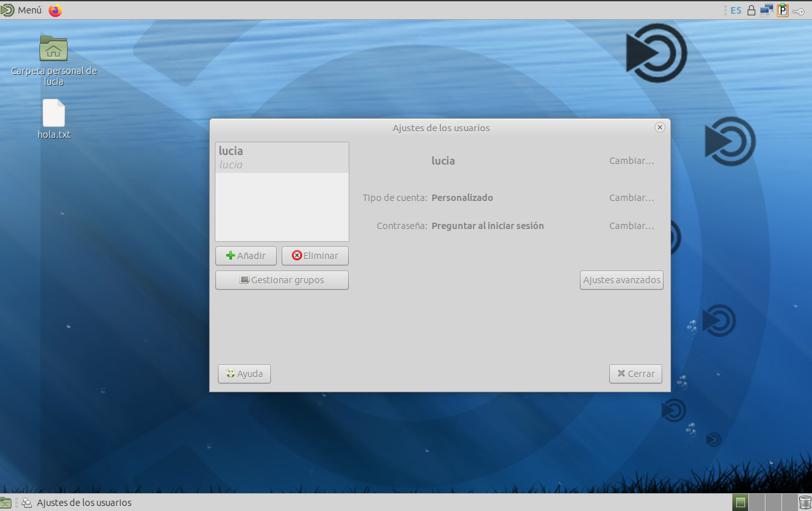Open the clipboard manager tray icon
812x511 pixels.
coord(783,10)
